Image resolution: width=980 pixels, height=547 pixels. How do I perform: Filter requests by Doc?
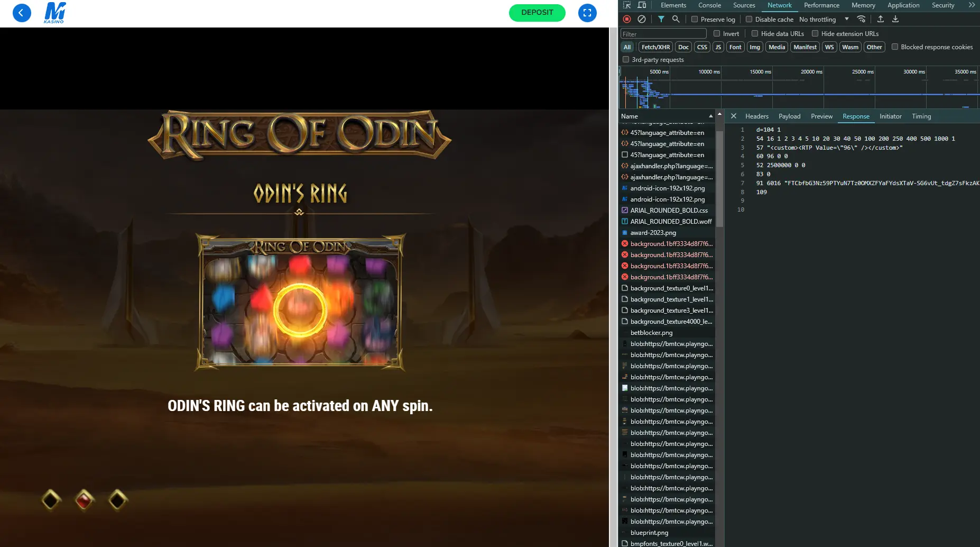(x=683, y=47)
